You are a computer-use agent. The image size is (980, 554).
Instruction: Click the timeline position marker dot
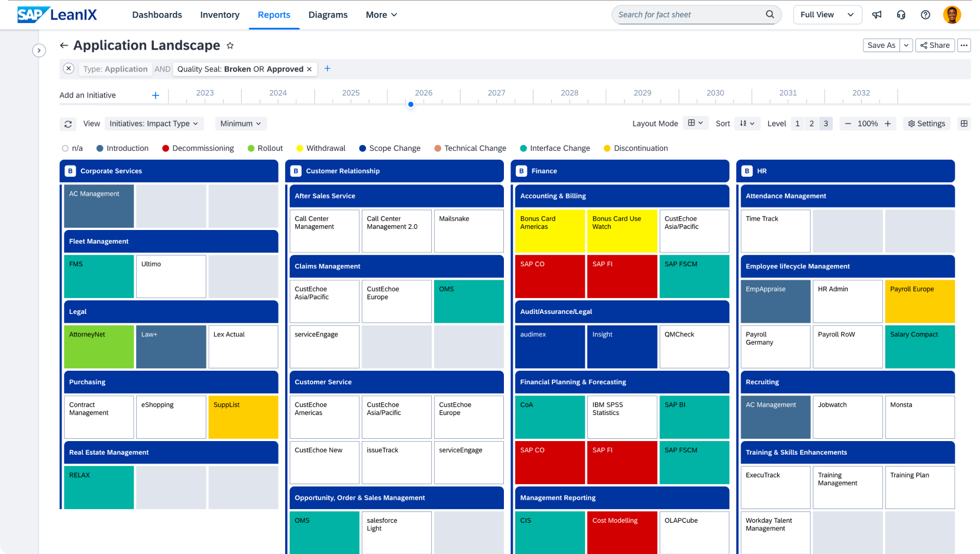coord(410,105)
